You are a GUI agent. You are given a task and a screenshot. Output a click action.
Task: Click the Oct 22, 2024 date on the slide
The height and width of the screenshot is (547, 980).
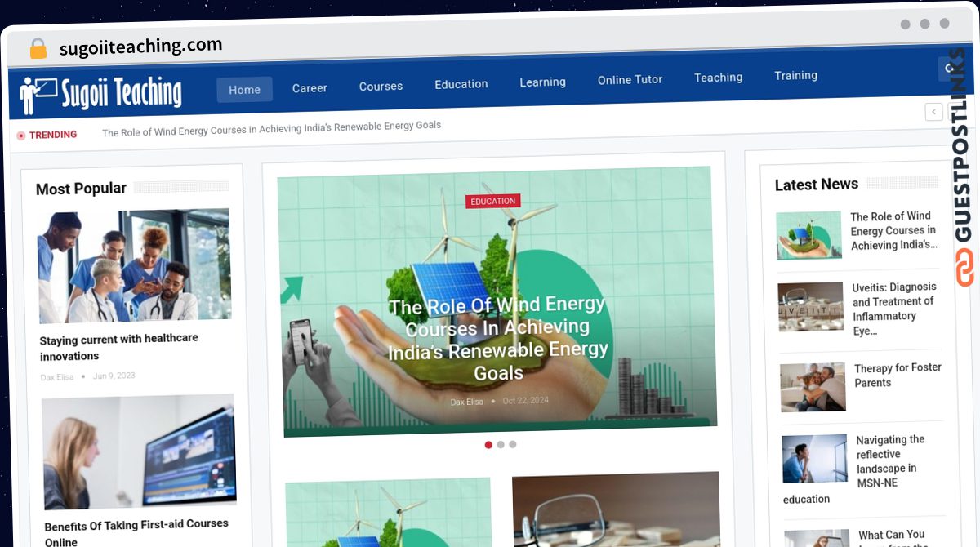tap(526, 400)
